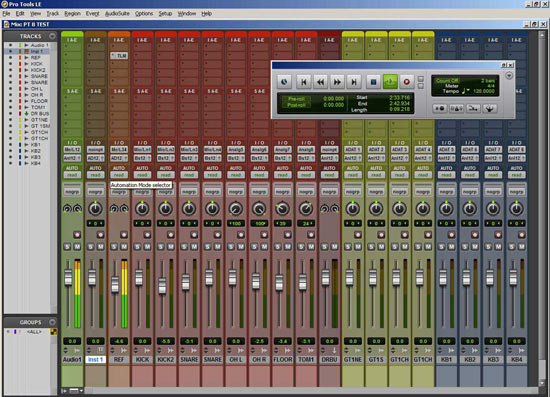Toggle the Wait for Note button in the transport

(x=439, y=109)
